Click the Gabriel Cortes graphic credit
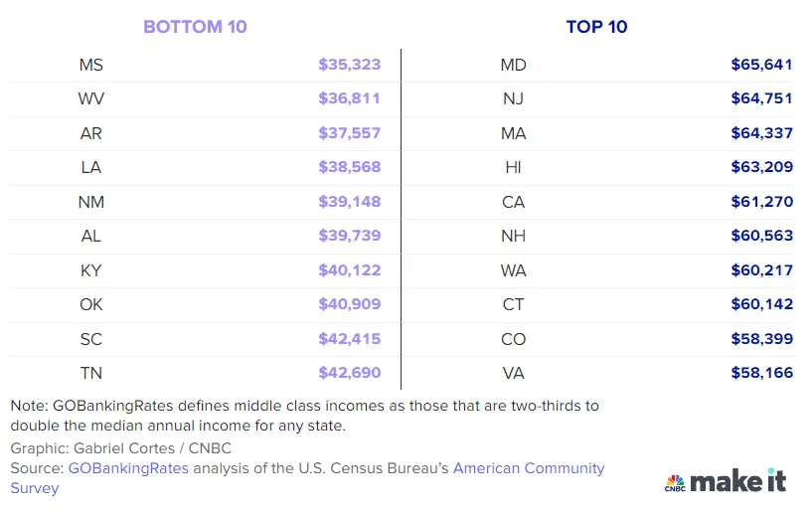This screenshot has height=518, width=812. [120, 448]
